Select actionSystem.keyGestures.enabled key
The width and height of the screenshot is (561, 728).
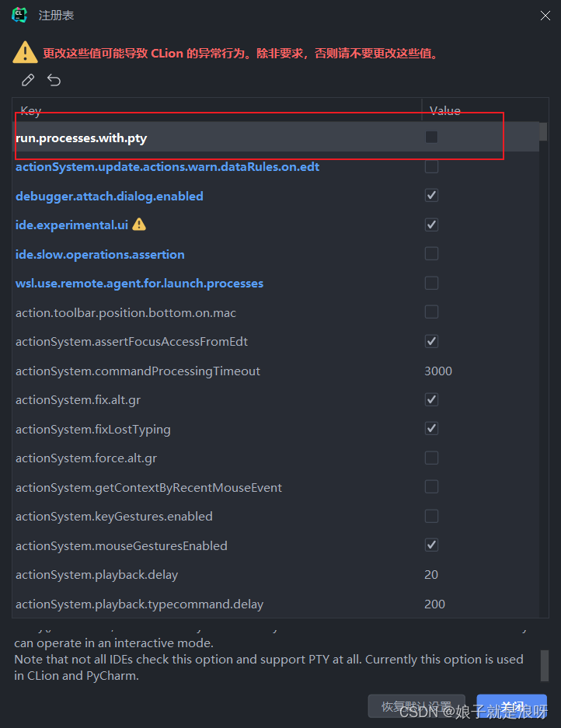tap(113, 517)
